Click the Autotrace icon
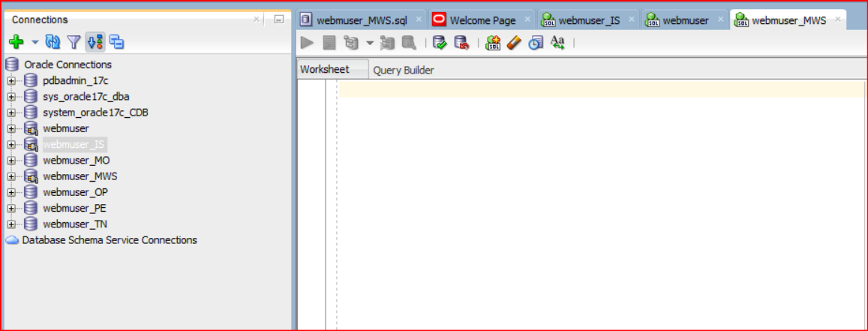The width and height of the screenshot is (868, 331). tap(388, 42)
